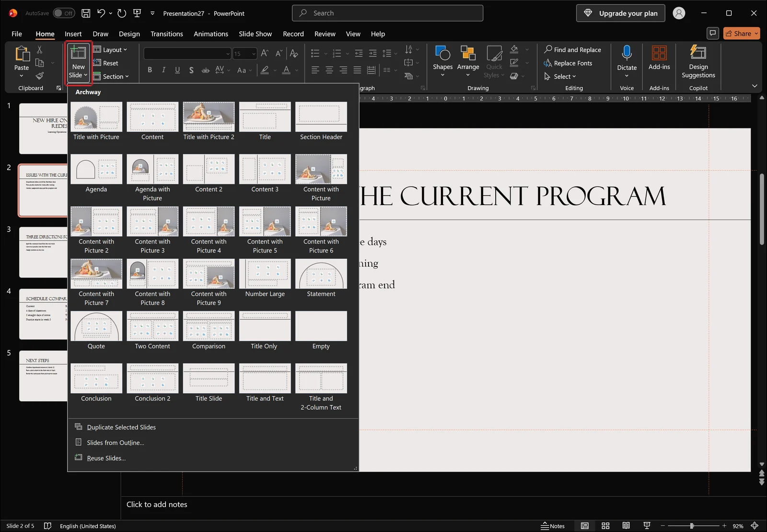Open the comments pane icon
767x532 pixels.
point(713,33)
